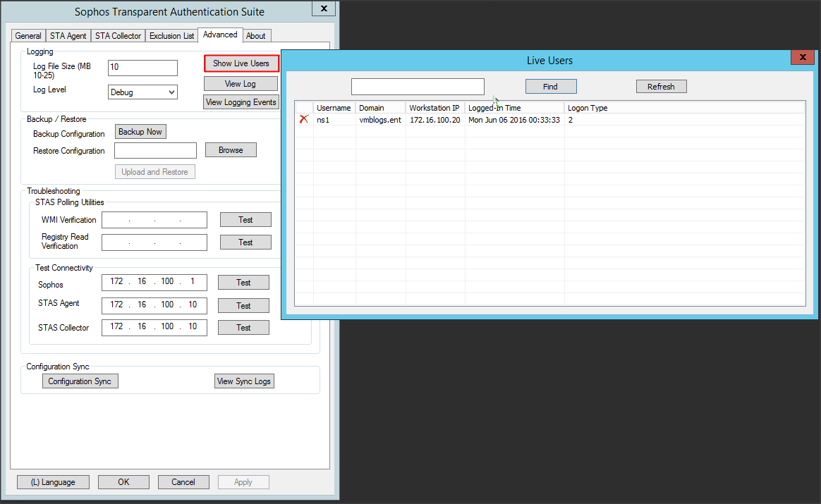Image resolution: width=821 pixels, height=504 pixels.
Task: Open the Log Level dropdown
Action: point(142,92)
